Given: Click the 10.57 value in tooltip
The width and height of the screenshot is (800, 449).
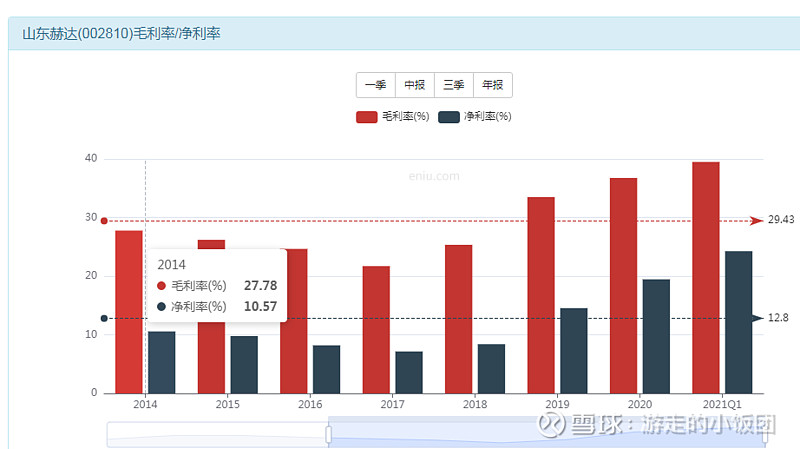Looking at the screenshot, I should tap(260, 307).
